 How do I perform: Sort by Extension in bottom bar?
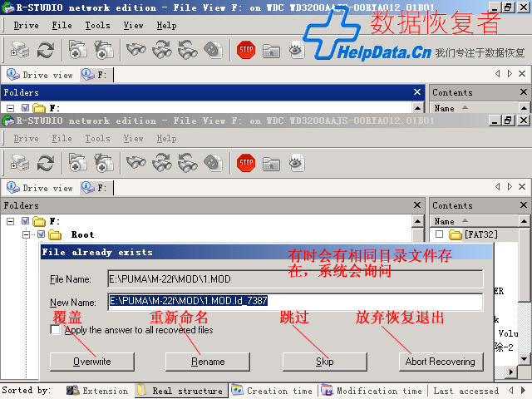[97, 391]
